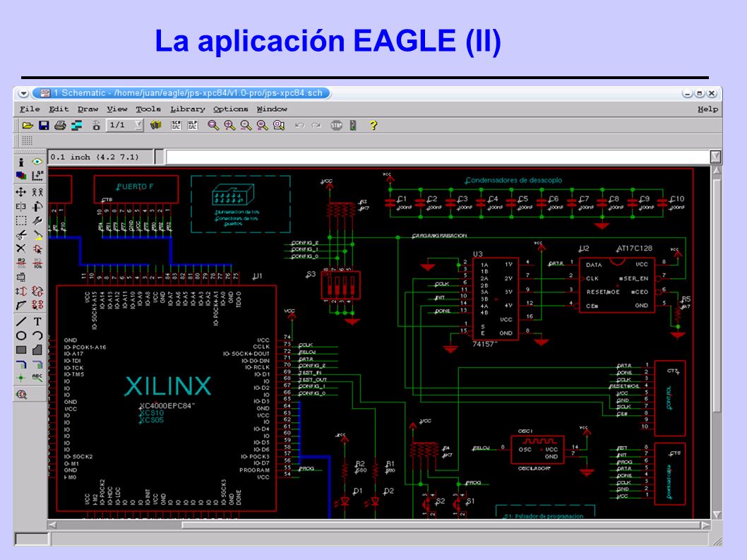Save the schematic with the floppy disk icon
Image resolution: width=747 pixels, height=560 pixels.
[x=44, y=126]
